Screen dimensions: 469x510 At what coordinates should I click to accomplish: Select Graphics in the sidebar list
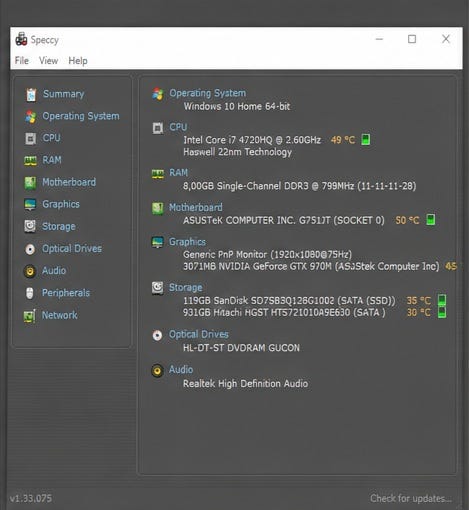pyautogui.click(x=61, y=204)
